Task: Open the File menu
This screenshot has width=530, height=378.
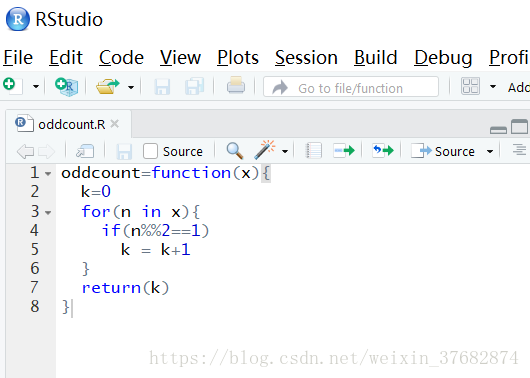Action: point(18,57)
